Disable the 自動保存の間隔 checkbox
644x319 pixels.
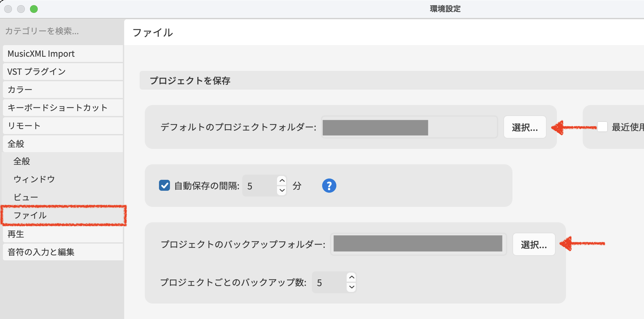(164, 186)
